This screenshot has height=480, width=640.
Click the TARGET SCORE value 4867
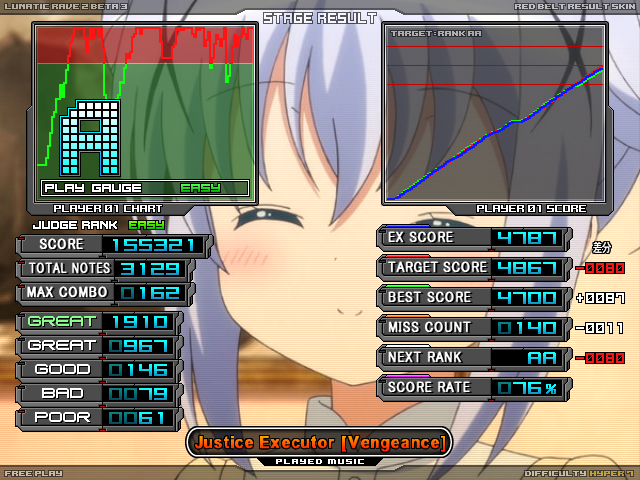coord(527,268)
